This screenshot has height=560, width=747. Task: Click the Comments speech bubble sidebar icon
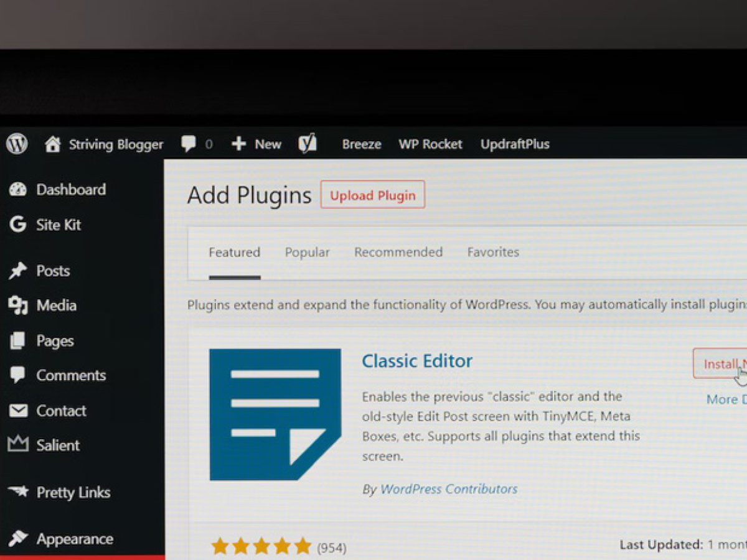[x=18, y=375]
